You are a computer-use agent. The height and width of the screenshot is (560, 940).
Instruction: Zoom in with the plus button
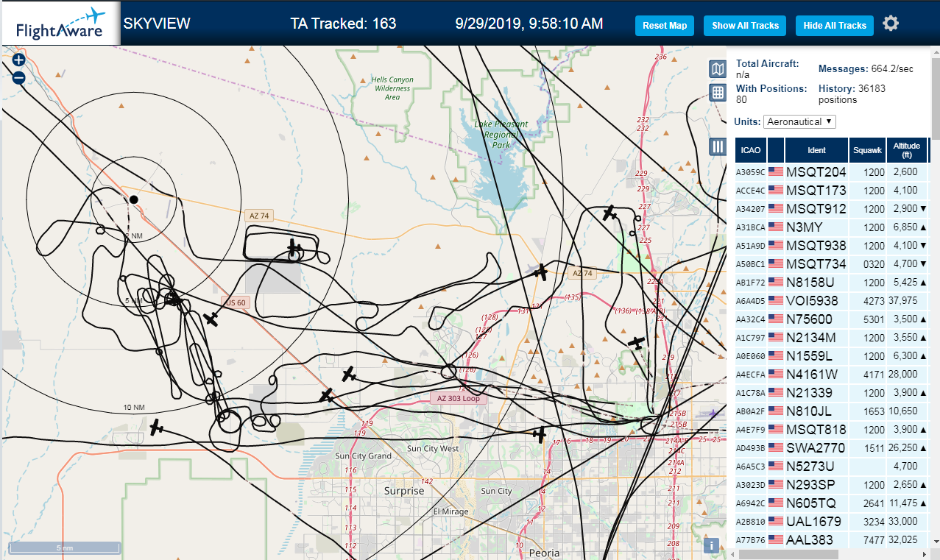19,60
